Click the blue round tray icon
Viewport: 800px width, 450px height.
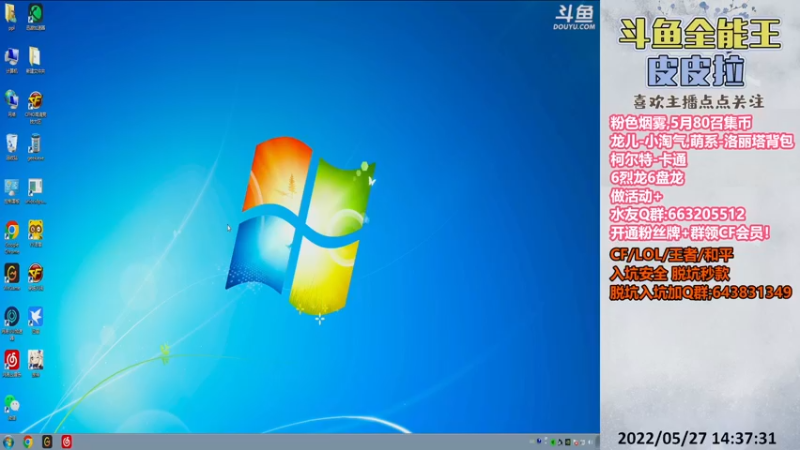click(x=539, y=441)
